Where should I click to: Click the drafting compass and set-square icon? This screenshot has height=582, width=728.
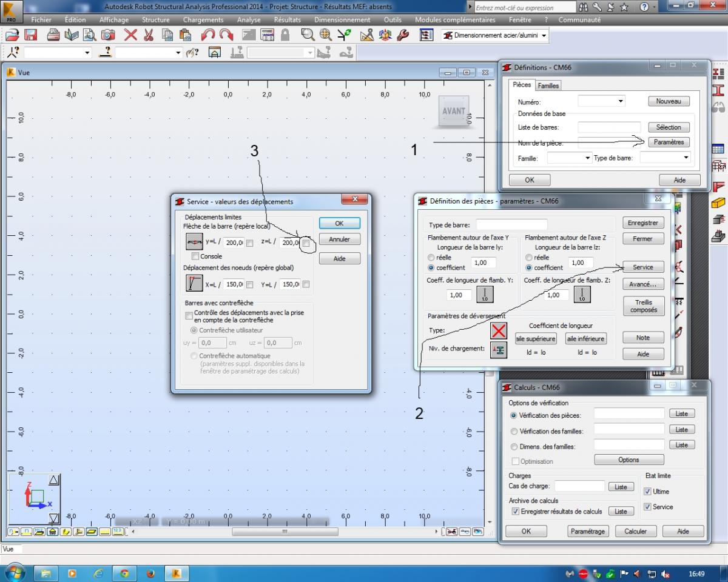point(366,35)
